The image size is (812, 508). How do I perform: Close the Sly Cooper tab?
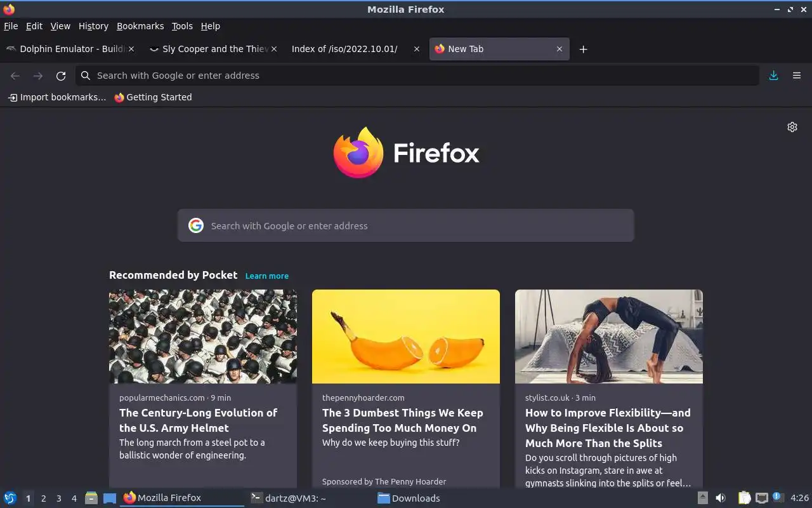coord(274,49)
